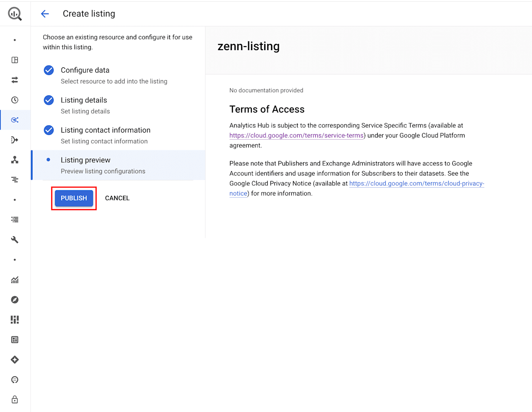Open the Dataform merge-arrow sidebar icon
This screenshot has width=532, height=412.
(15, 140)
